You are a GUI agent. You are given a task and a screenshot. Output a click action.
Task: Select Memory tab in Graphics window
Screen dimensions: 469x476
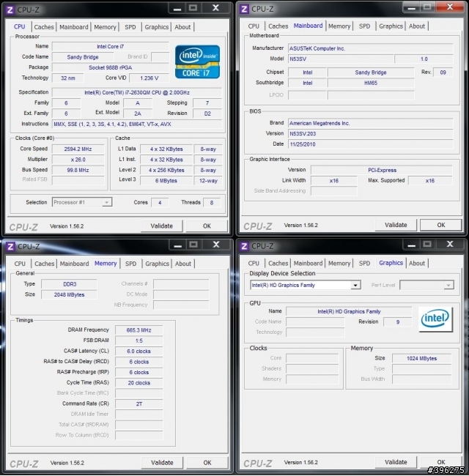click(339, 263)
